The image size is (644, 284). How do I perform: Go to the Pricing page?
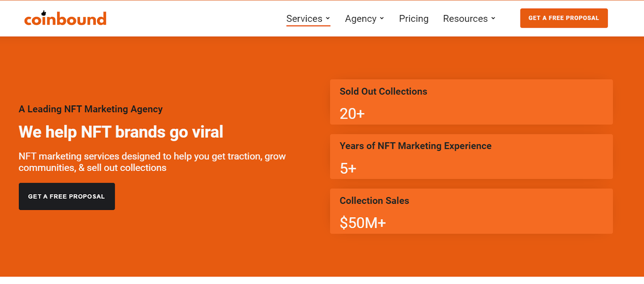pos(413,19)
